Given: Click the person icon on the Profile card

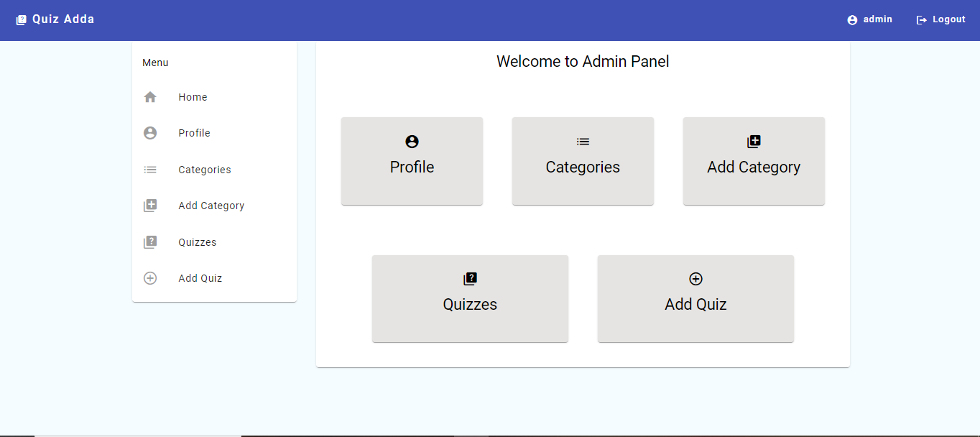Looking at the screenshot, I should (412, 142).
